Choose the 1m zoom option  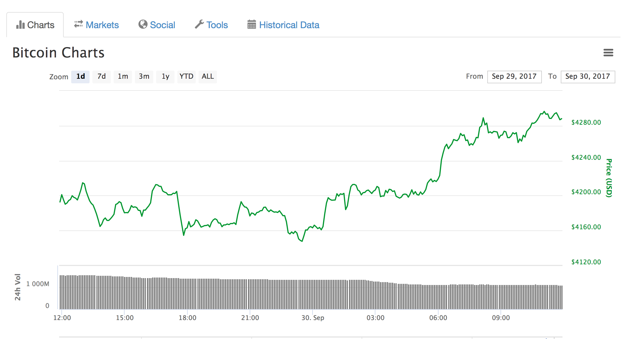coord(123,76)
